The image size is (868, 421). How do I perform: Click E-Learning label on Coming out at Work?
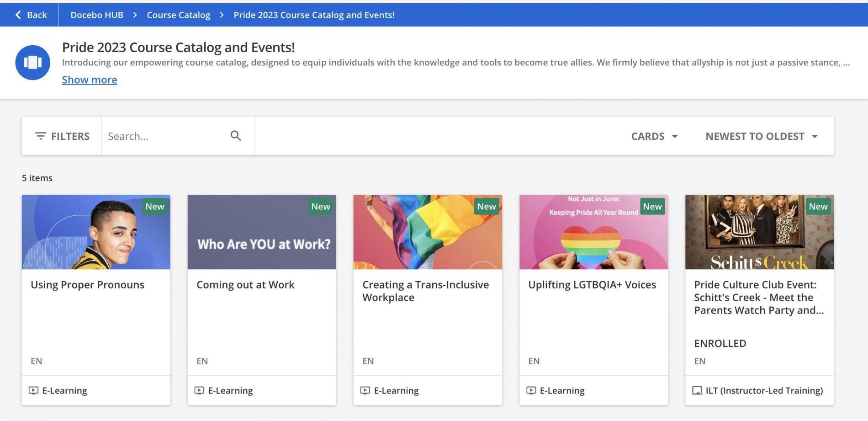230,390
